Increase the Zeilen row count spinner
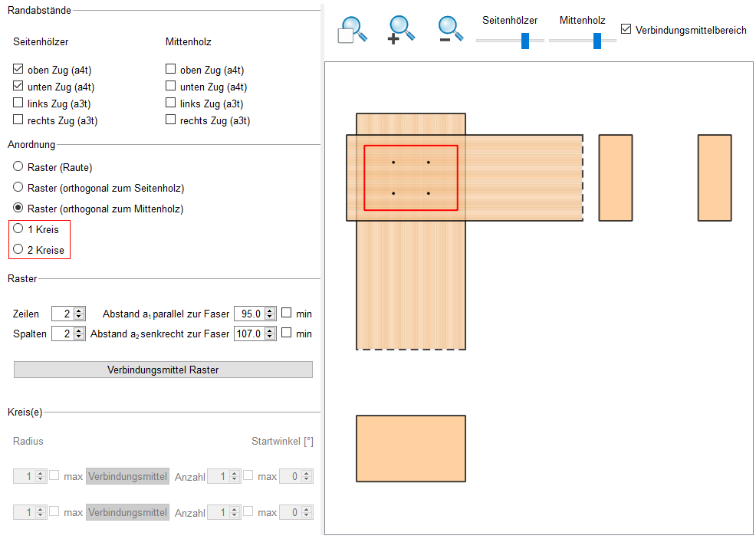The width and height of the screenshot is (756, 539). pos(80,311)
